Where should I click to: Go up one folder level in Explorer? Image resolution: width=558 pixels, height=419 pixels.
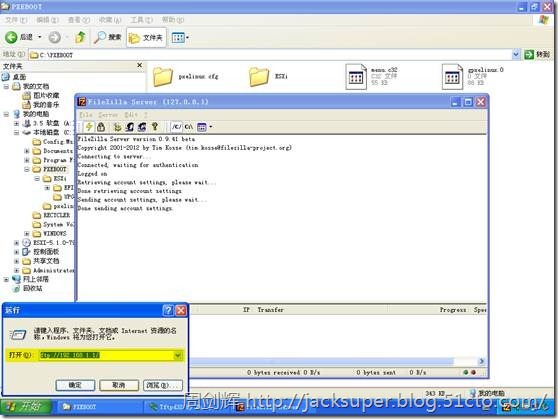[x=80, y=37]
